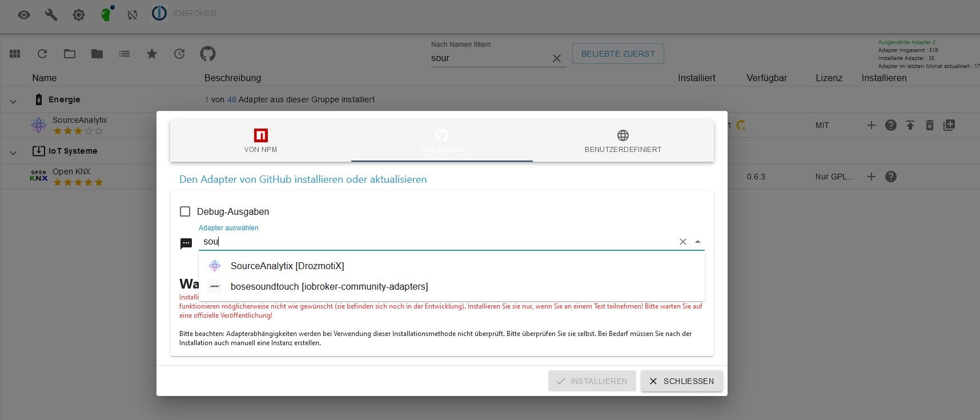This screenshot has height=420, width=980.
Task: Add instance for Open KNX with plus icon
Action: point(871,177)
